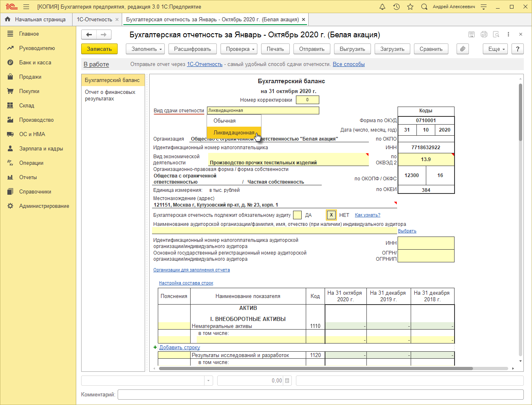Uncheck the НЕТ audit checkbox
532x405 pixels.
pos(331,215)
